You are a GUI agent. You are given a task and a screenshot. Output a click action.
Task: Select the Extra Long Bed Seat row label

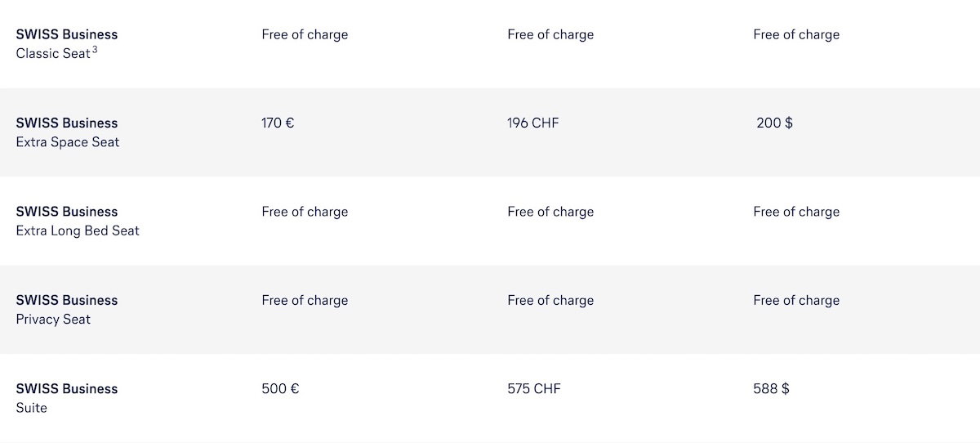pos(78,221)
